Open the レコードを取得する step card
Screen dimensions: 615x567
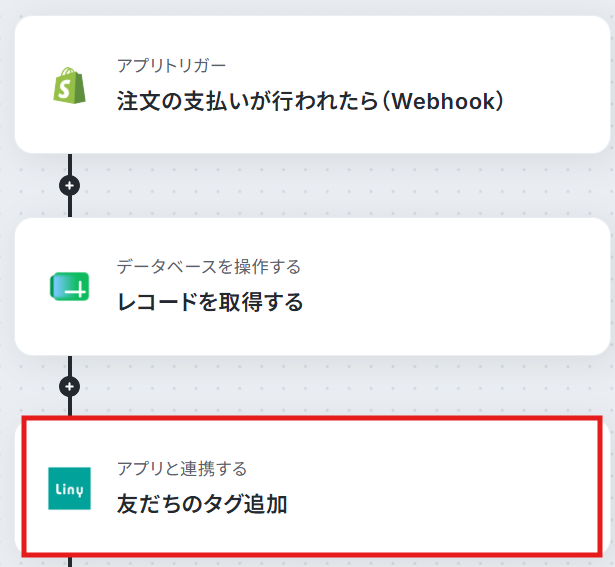point(313,287)
